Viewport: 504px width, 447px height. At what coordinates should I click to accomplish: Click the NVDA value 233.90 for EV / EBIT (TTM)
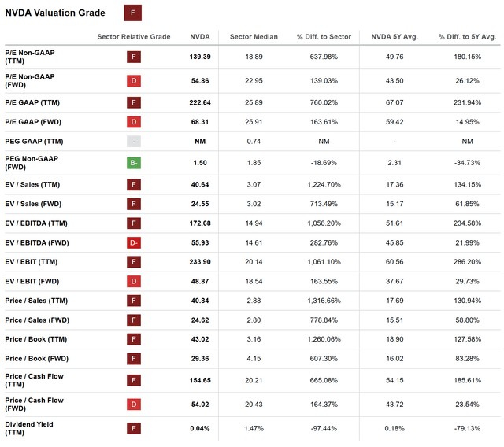click(200, 261)
